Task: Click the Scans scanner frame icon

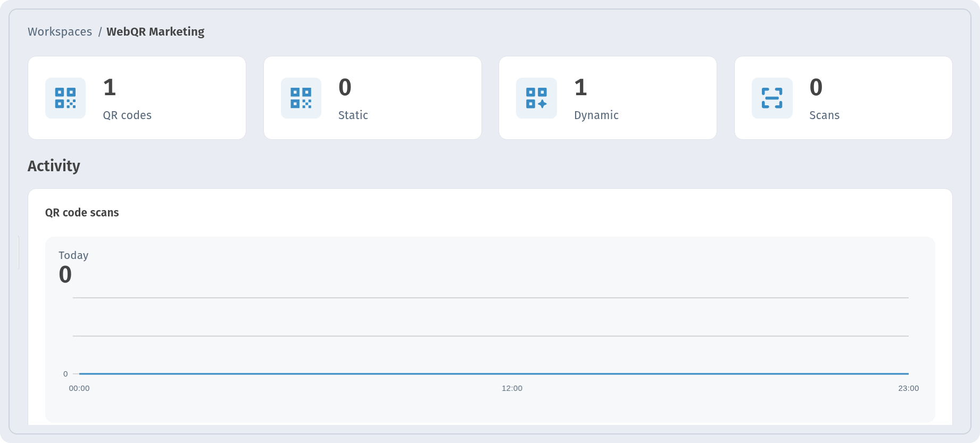Action: click(x=772, y=98)
